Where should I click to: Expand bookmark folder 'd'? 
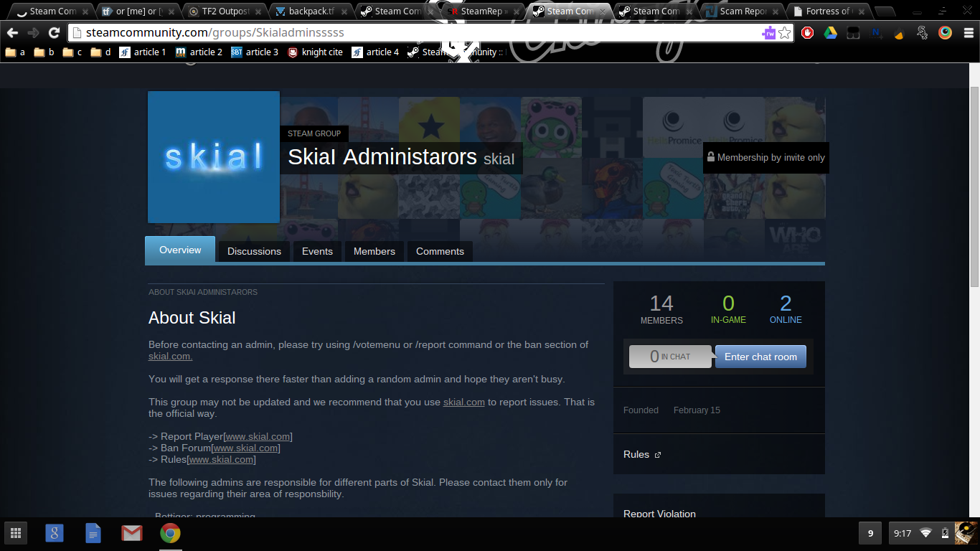click(x=100, y=52)
